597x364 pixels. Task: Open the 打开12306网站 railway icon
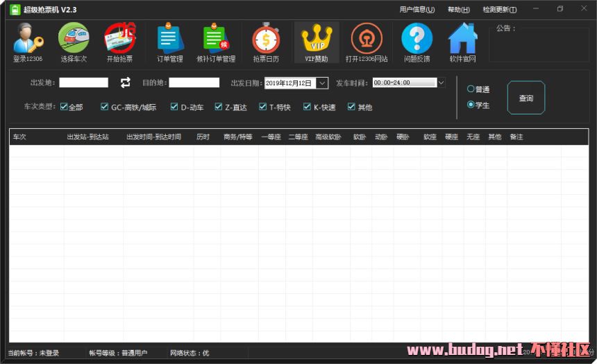point(367,42)
